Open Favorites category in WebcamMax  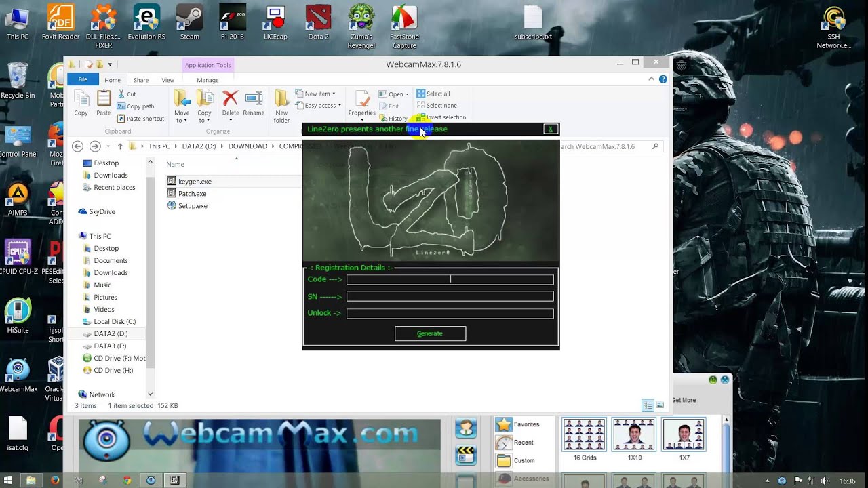click(518, 424)
